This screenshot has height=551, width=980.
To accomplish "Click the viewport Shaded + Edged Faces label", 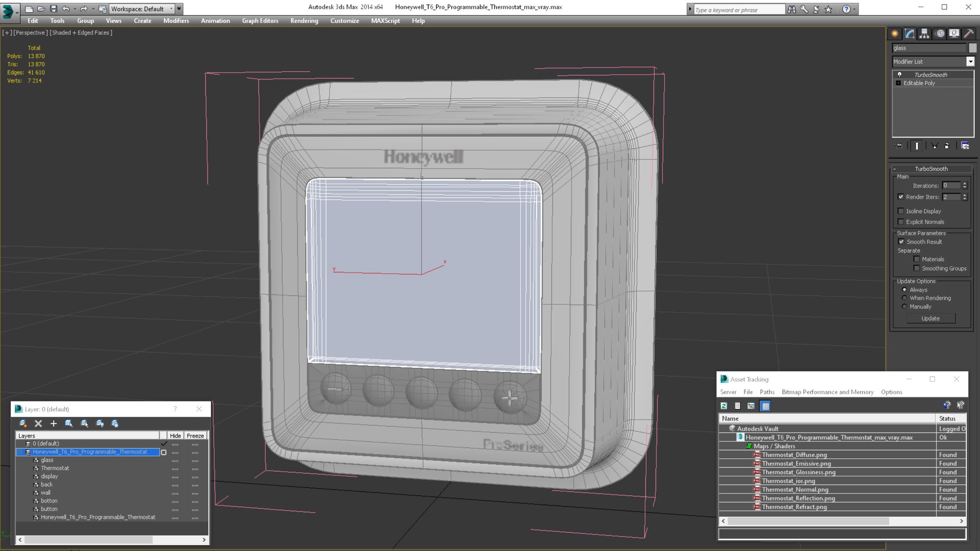I will 81,33.
